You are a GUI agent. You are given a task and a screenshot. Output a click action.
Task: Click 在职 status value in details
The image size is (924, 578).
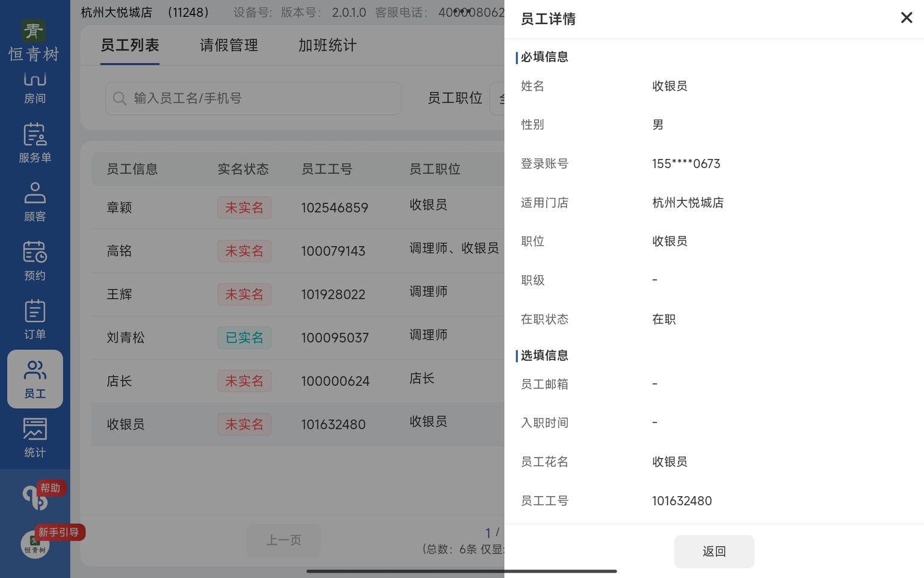[664, 319]
